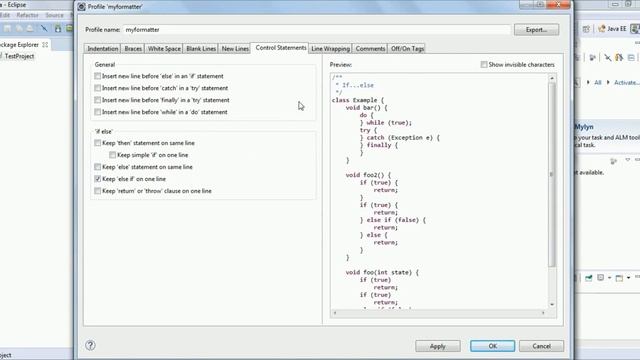
Task: Click the outline sort icon below Mylyn
Action: [613, 161]
